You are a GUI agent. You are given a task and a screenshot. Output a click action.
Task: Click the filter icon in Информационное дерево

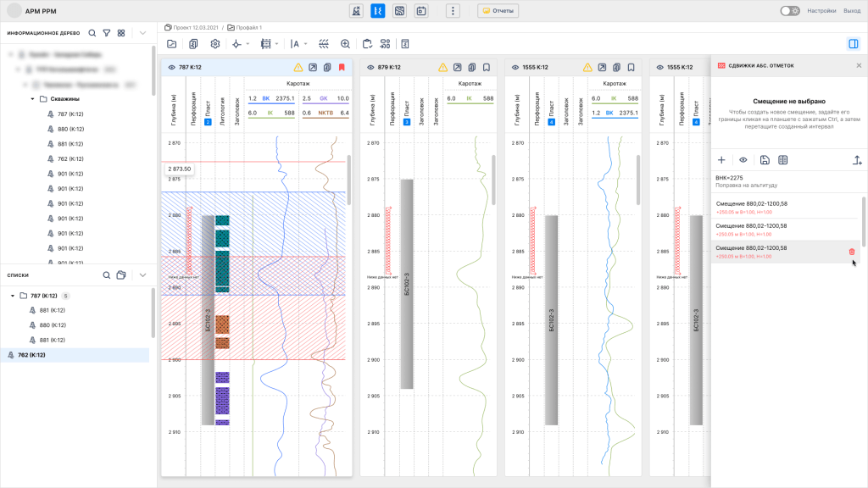pyautogui.click(x=106, y=33)
